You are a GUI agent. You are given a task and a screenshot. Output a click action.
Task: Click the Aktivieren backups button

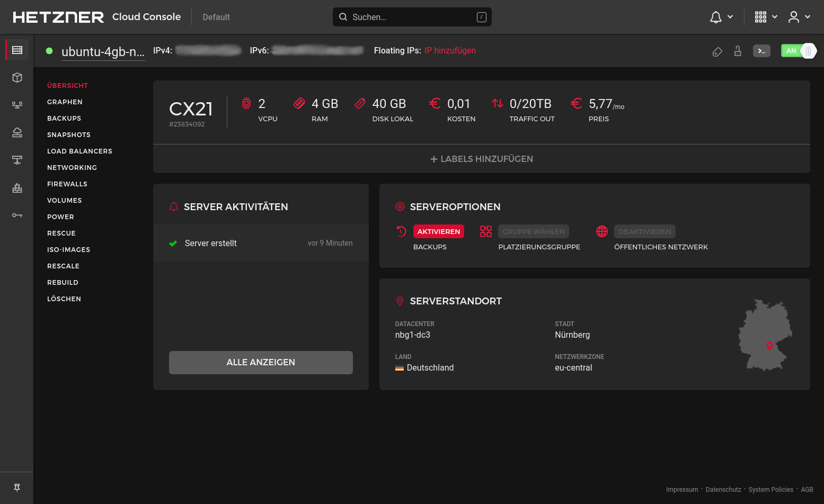439,231
